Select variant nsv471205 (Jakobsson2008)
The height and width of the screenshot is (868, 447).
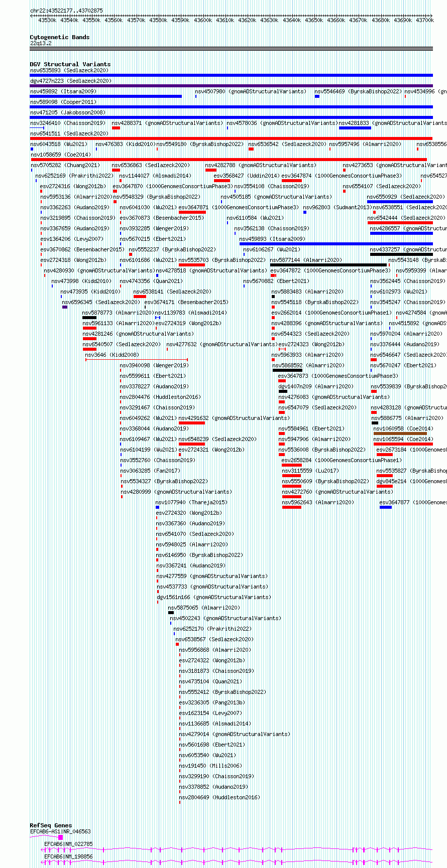pos(68,112)
